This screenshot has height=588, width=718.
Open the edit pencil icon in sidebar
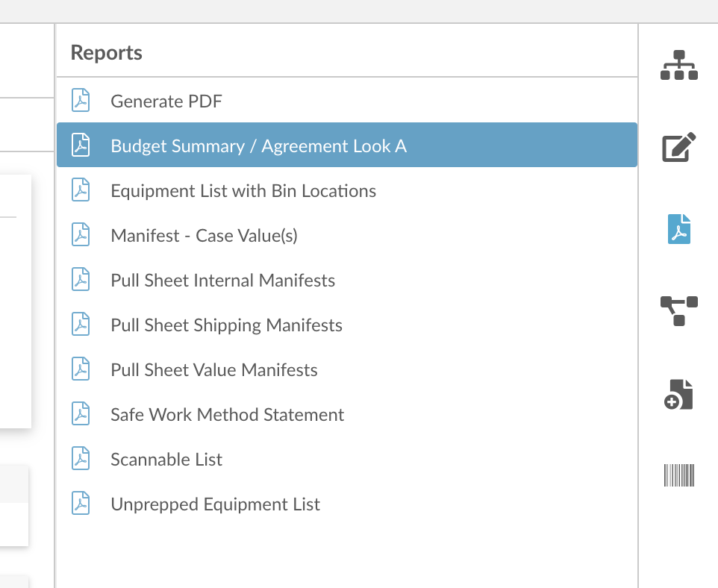pos(679,147)
